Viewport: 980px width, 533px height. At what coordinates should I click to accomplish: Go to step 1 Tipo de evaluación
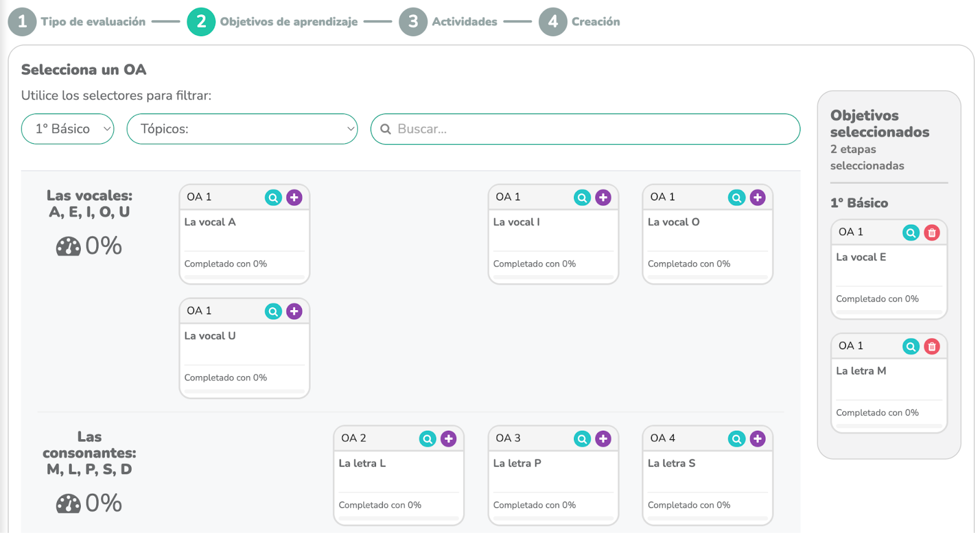point(23,22)
